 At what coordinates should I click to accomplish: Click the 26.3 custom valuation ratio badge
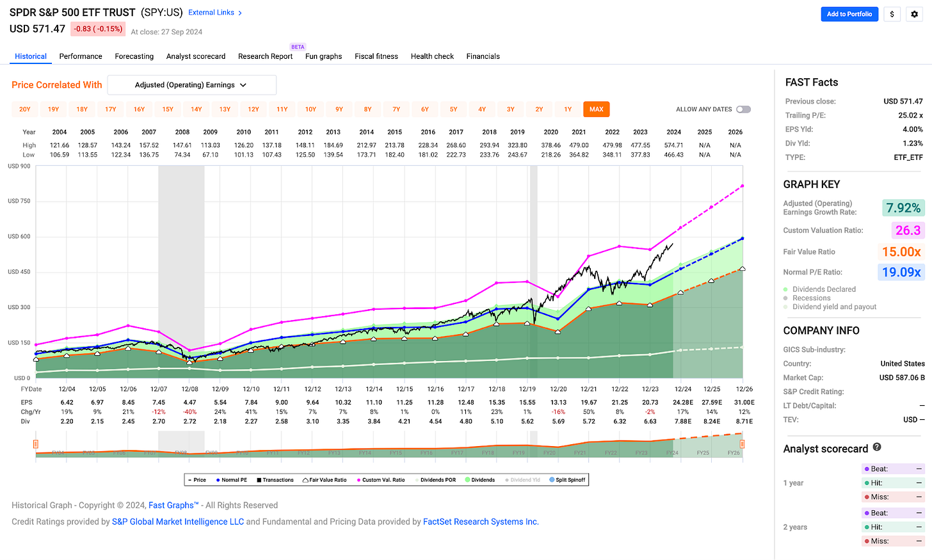(x=908, y=230)
